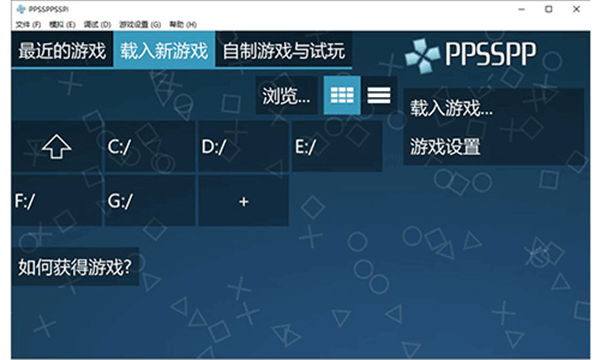Switch to list view layout
Image resolution: width=600 pixels, height=360 pixels.
click(x=379, y=95)
